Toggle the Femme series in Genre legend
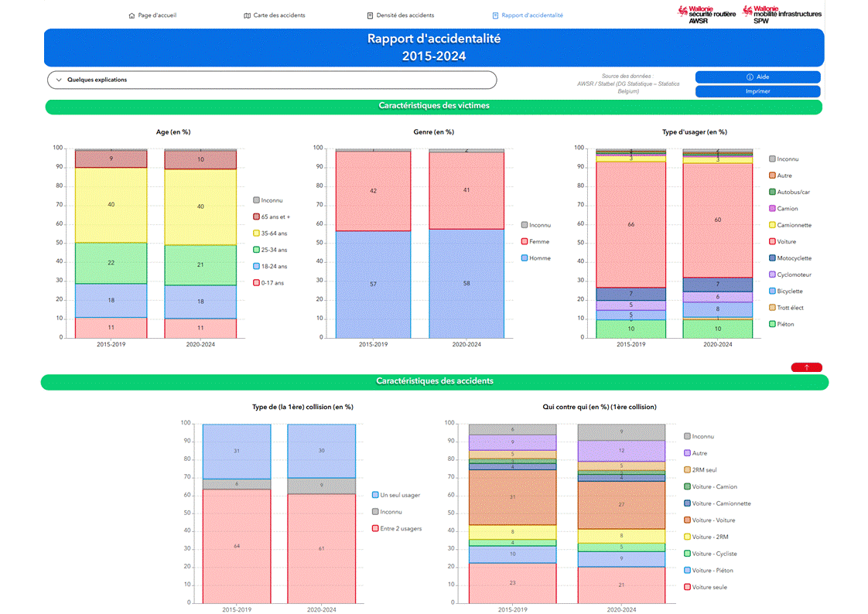 [x=535, y=242]
